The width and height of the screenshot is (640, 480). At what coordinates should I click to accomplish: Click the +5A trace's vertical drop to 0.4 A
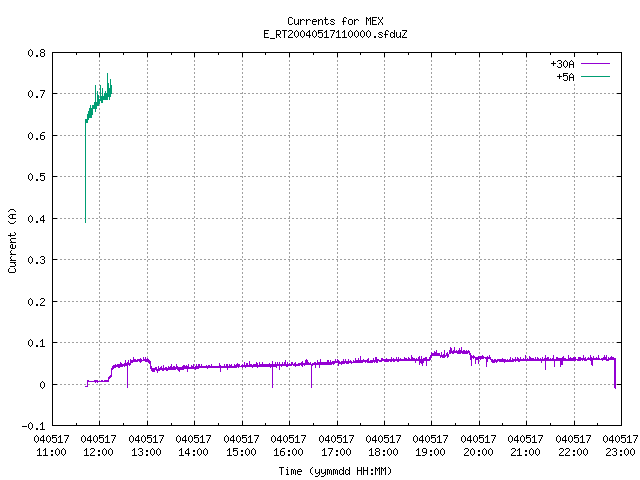click(85, 171)
